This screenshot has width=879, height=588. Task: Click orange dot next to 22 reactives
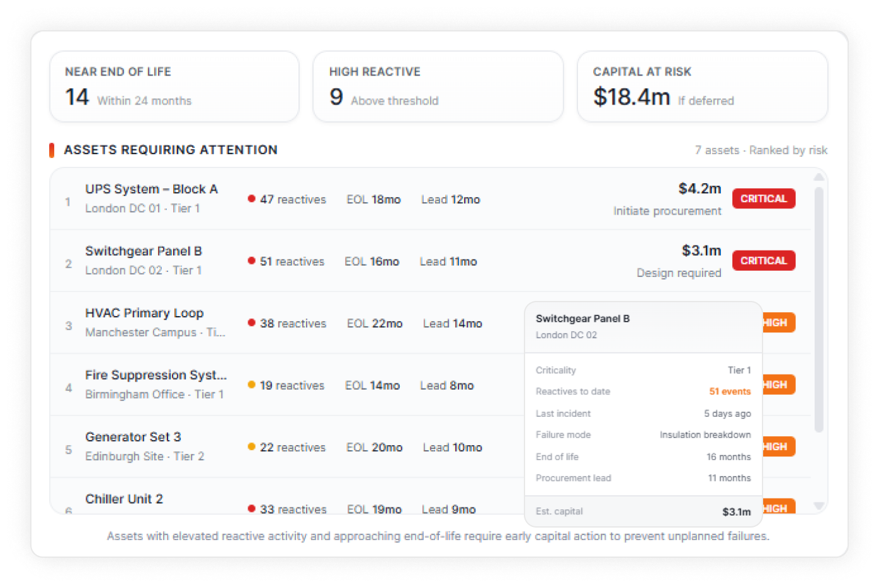click(x=251, y=447)
